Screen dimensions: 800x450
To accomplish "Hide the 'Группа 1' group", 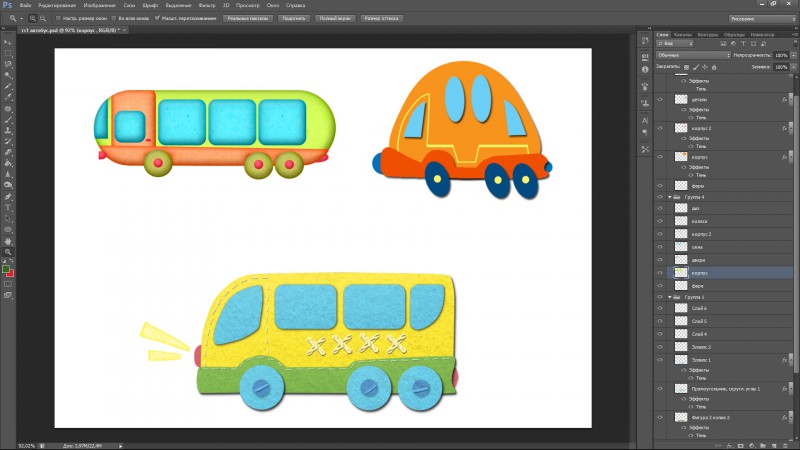I will pyautogui.click(x=660, y=297).
